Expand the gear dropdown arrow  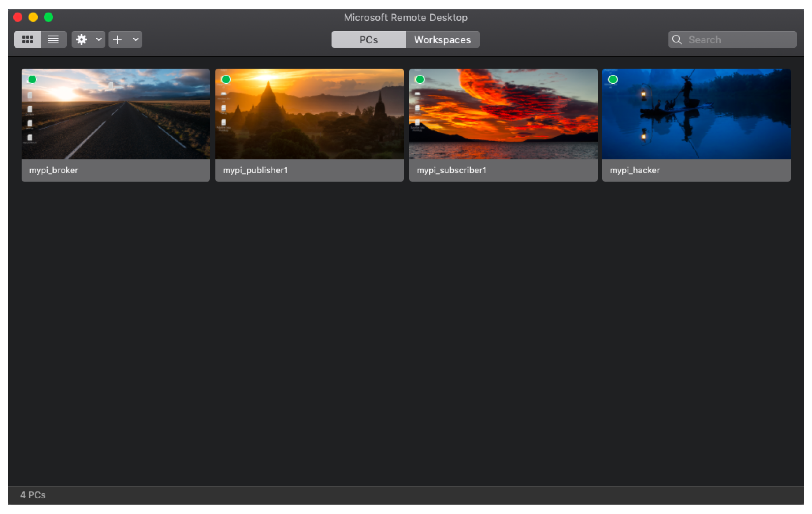pyautogui.click(x=99, y=40)
